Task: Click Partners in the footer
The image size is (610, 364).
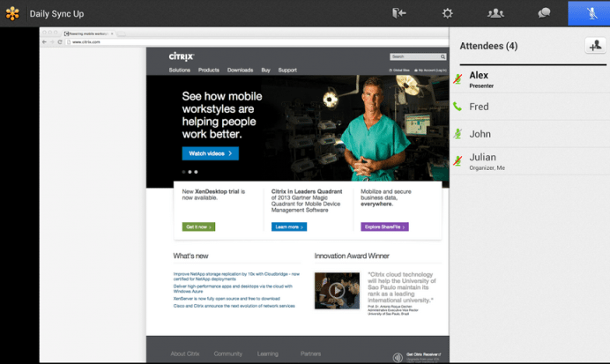Action: [310, 354]
